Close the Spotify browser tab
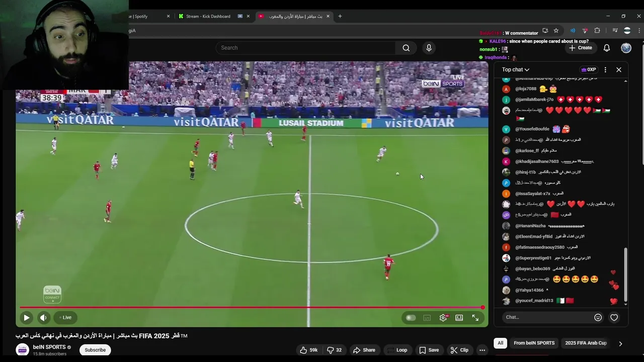Viewport: 644px width, 362px height. click(168, 16)
